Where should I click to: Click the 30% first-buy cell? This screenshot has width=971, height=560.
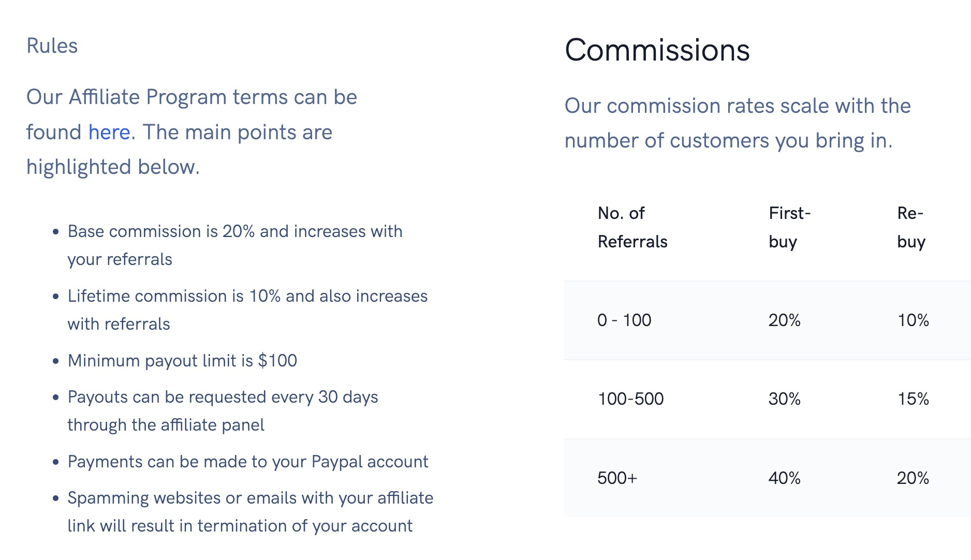(784, 399)
